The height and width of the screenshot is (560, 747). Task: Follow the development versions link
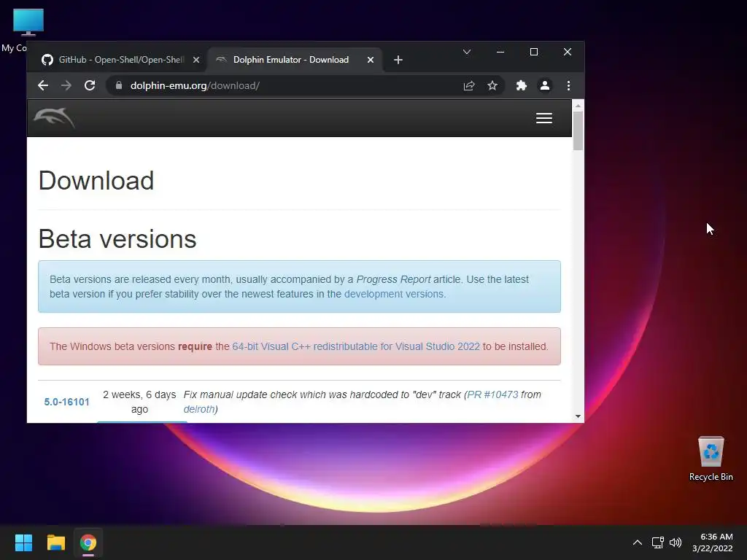coord(395,295)
